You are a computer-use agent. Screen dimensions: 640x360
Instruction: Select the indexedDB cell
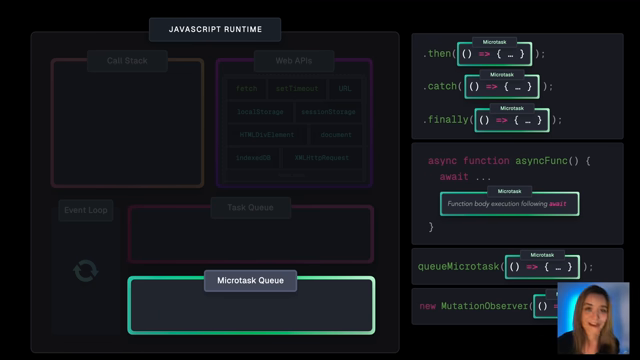(253, 158)
